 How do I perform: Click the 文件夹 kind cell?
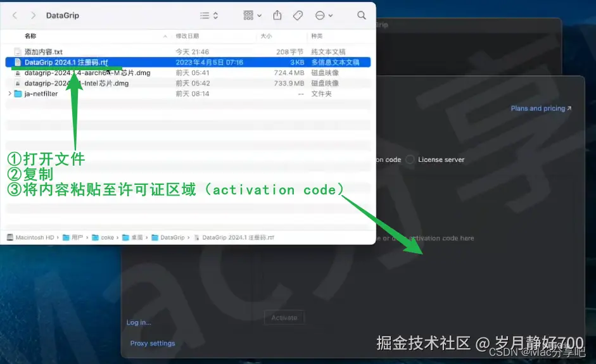point(321,94)
